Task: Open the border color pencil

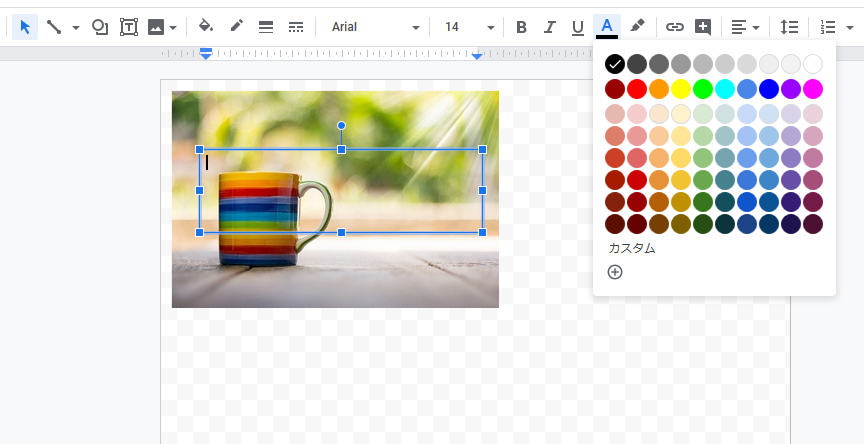Action: click(x=236, y=26)
